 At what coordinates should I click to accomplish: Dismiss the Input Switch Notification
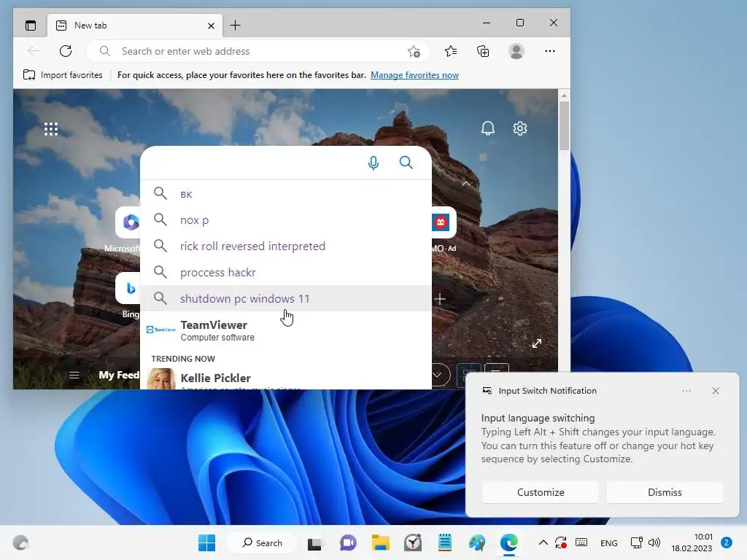[665, 492]
